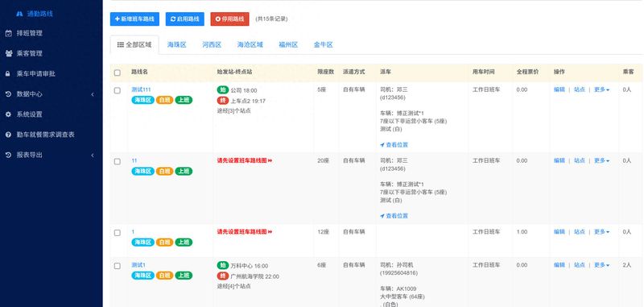Switch to the 河西区 tab
This screenshot has height=307, width=644.
tap(212, 45)
